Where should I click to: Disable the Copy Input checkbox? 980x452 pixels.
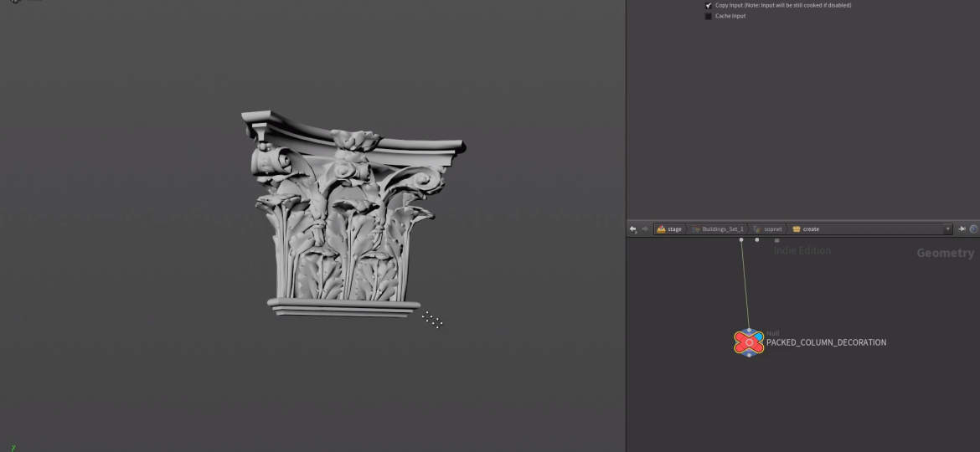709,5
